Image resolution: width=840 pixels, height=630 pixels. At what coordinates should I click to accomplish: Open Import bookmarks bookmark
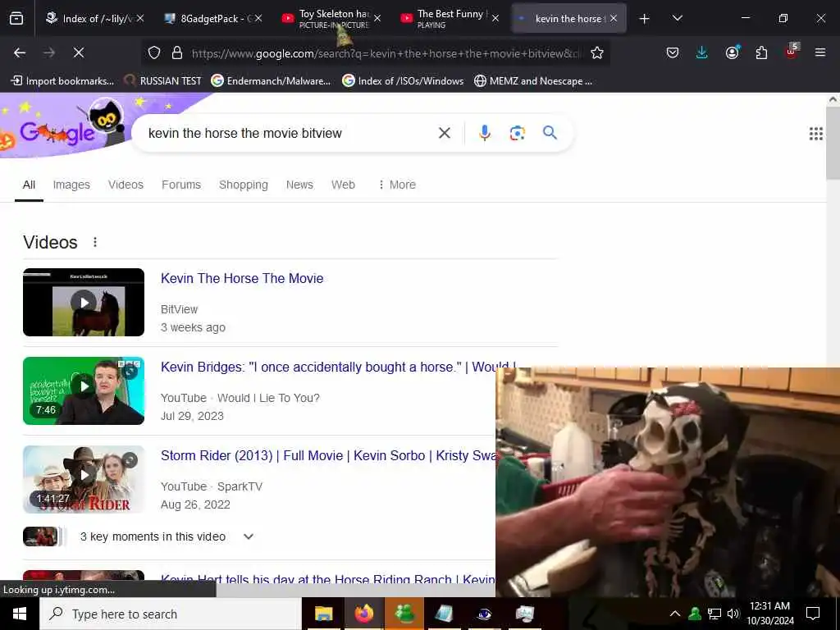[x=62, y=81]
